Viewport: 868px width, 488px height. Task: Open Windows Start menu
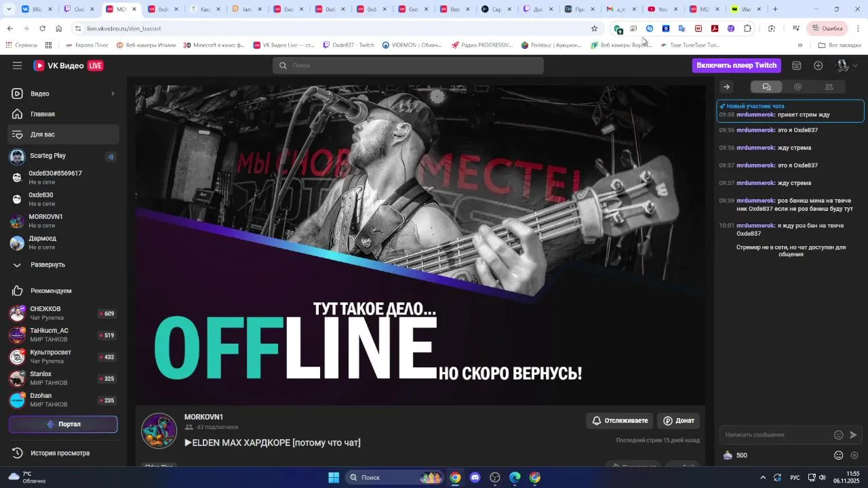click(x=334, y=478)
